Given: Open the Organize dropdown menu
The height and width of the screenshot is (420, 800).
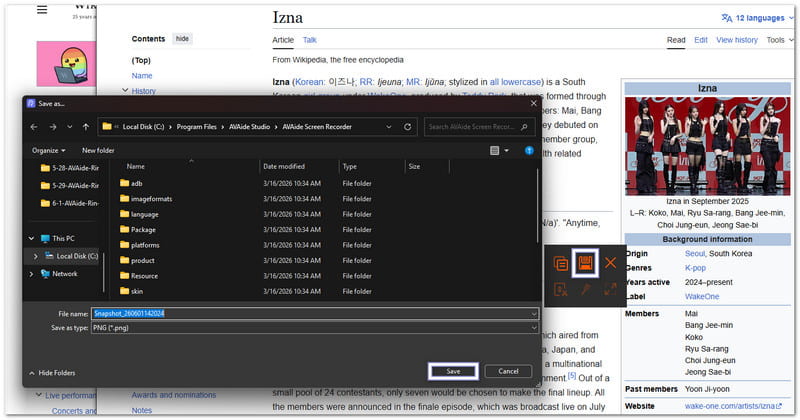Looking at the screenshot, I should 48,151.
